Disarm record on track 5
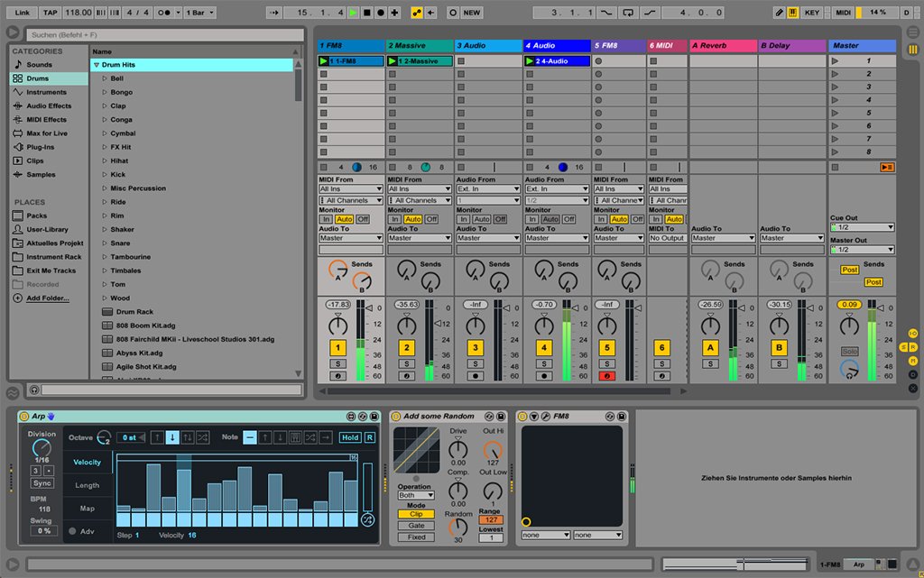Viewport: 924px width, 578px height. coord(607,375)
